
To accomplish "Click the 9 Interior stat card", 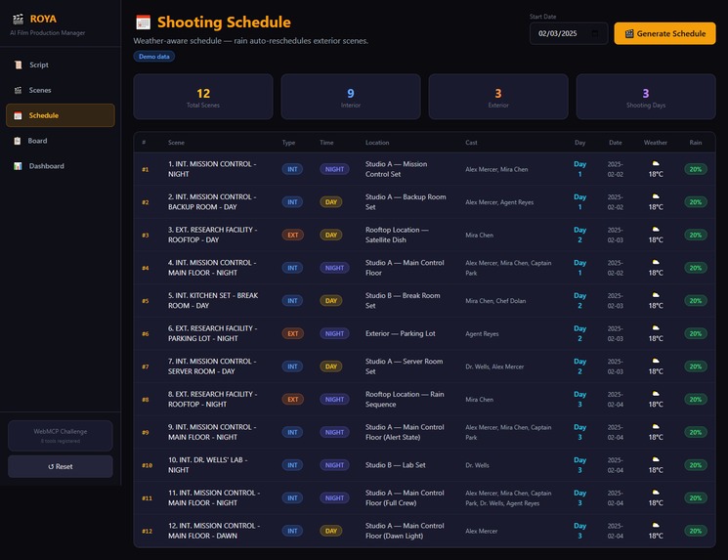I will (x=351, y=97).
